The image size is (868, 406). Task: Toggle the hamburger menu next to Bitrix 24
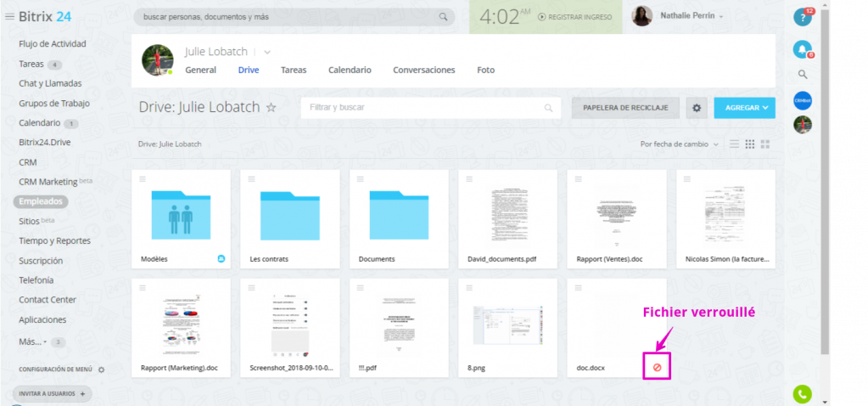9,17
